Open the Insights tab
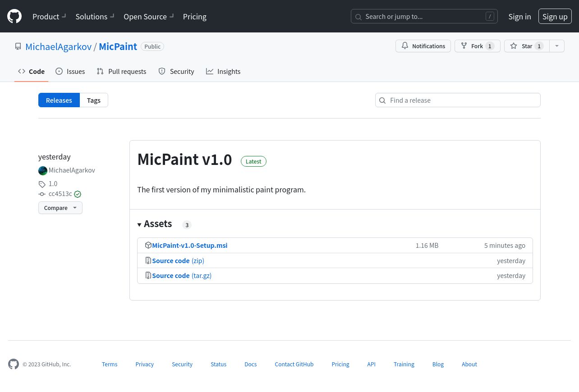 coord(223,71)
